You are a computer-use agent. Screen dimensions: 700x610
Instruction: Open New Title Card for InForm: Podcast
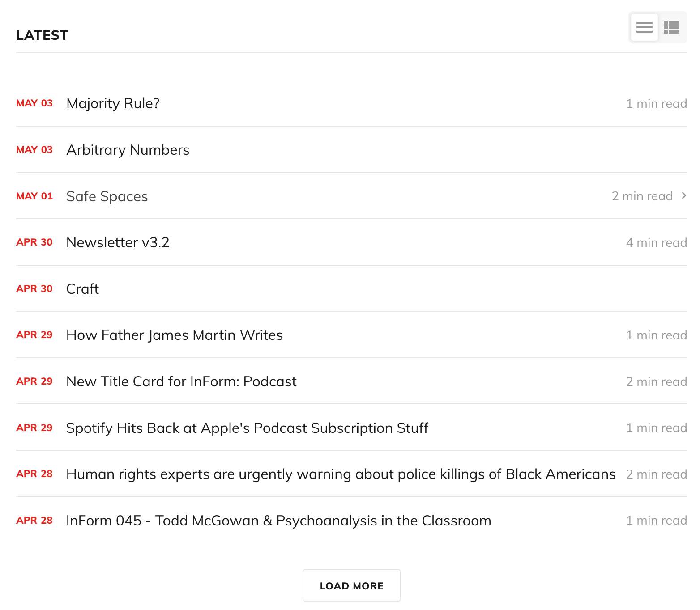pos(181,381)
